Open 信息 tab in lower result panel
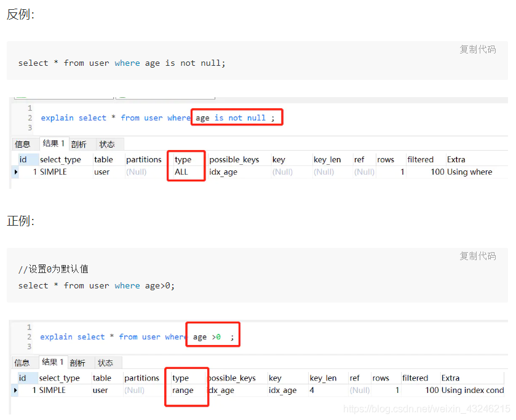Viewport: 516px width, 420px height. [22, 362]
